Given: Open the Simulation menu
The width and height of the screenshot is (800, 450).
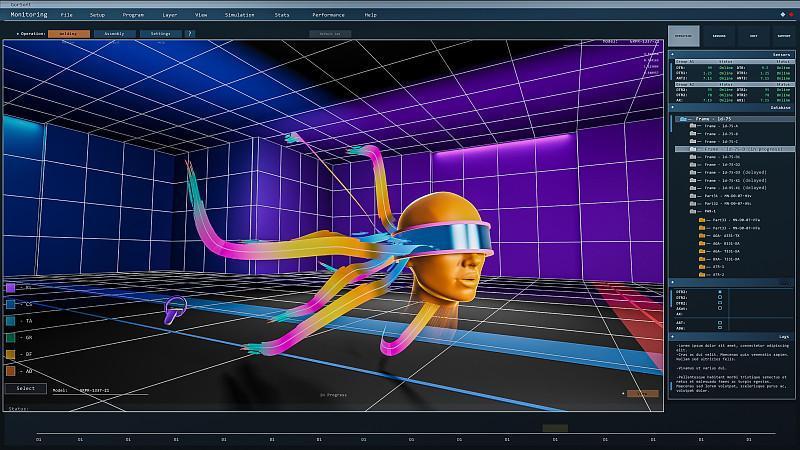Looking at the screenshot, I should click(239, 15).
